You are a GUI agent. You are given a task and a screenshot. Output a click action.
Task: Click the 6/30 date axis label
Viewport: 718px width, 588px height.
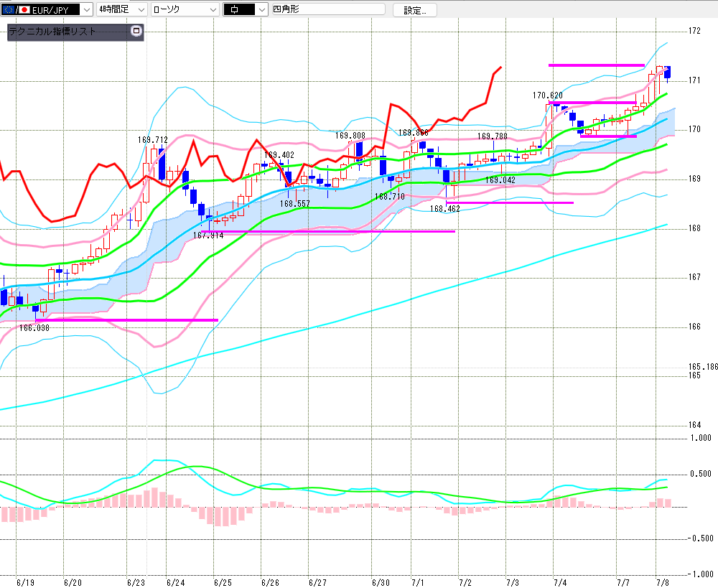pos(381,582)
